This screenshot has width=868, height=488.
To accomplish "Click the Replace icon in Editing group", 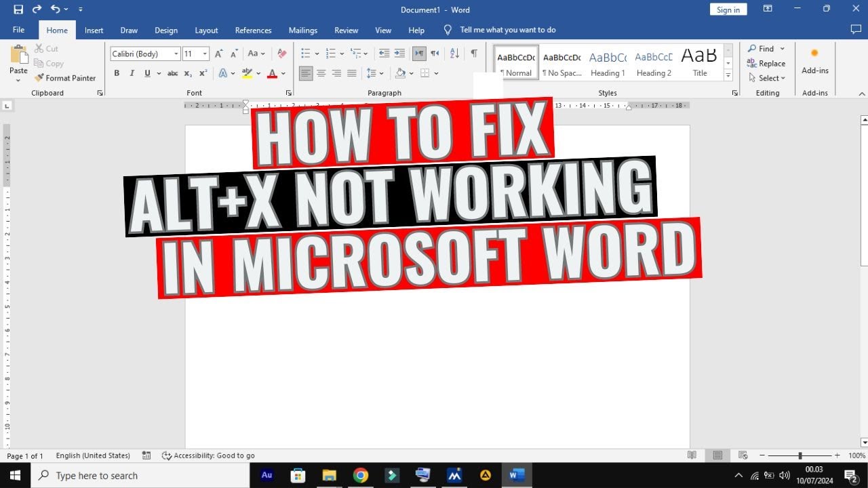I will (x=751, y=63).
